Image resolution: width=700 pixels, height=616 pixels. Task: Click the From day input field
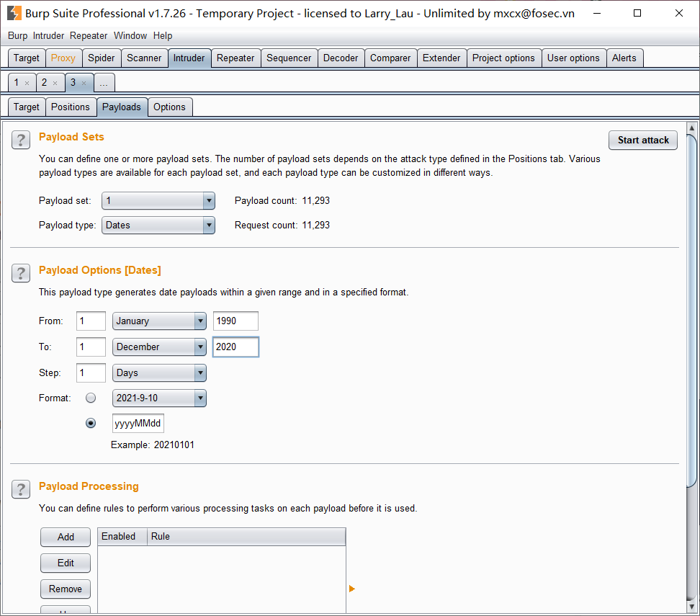pos(91,321)
